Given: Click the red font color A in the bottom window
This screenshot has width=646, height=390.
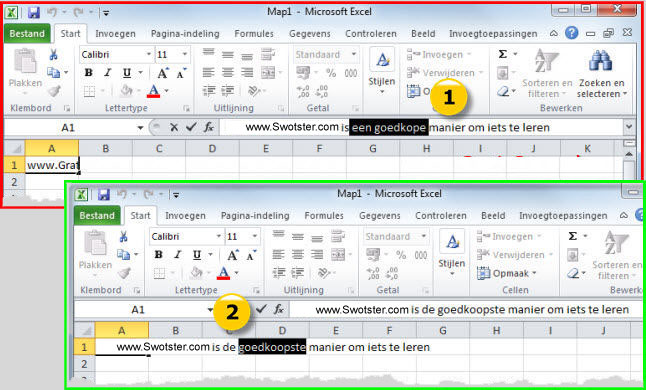Looking at the screenshot, I should point(223,273).
